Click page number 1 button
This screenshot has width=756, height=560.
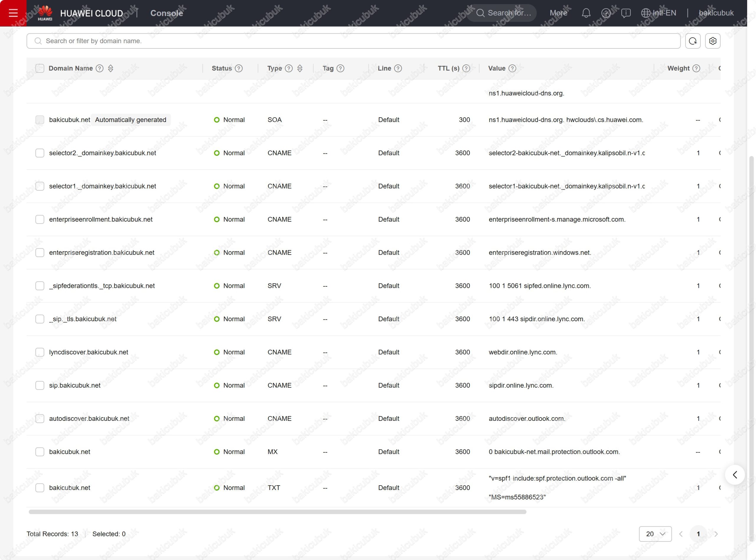[x=698, y=534]
